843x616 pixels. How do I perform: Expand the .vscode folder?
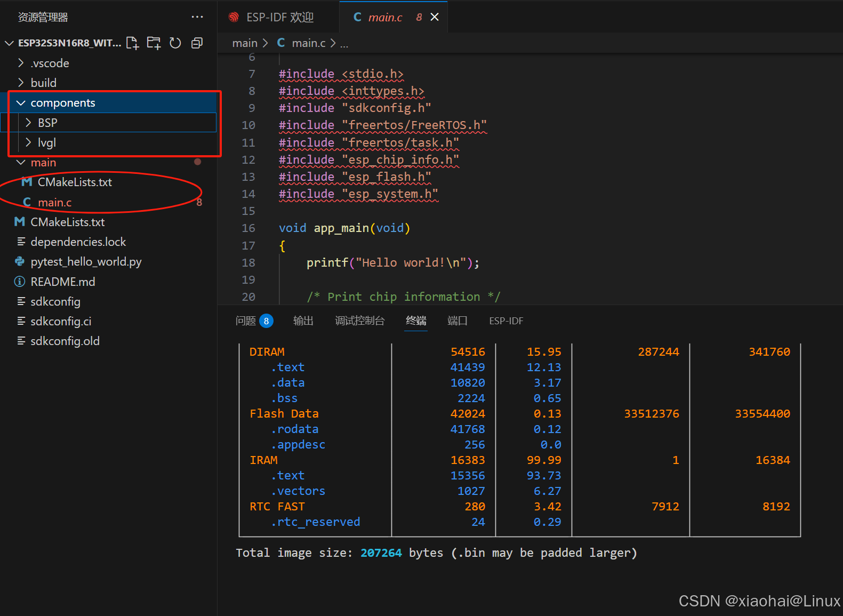(21, 63)
